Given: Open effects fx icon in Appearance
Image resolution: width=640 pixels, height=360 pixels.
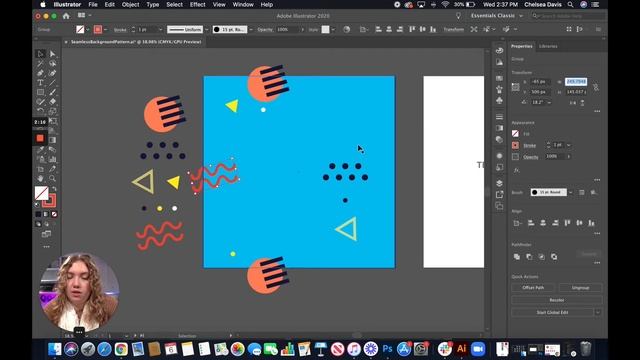Looking at the screenshot, I should coord(516,170).
